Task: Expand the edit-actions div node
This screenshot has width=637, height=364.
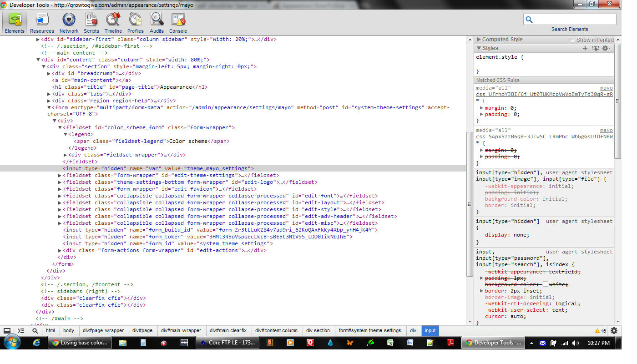Action: coord(60,250)
